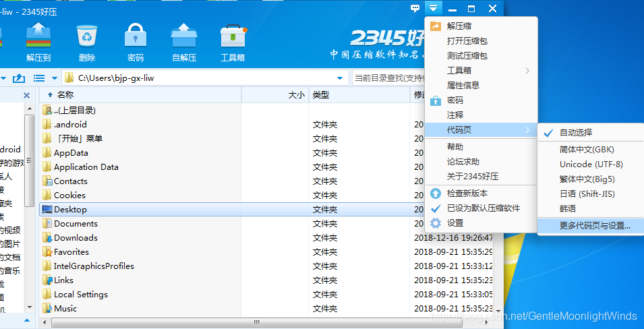
Task: Select Unicode (UTF-8) code page
Action: coord(591,164)
